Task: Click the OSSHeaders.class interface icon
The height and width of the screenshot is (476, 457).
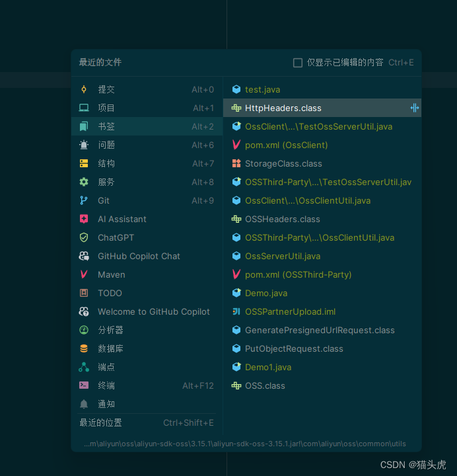Action: [x=236, y=219]
